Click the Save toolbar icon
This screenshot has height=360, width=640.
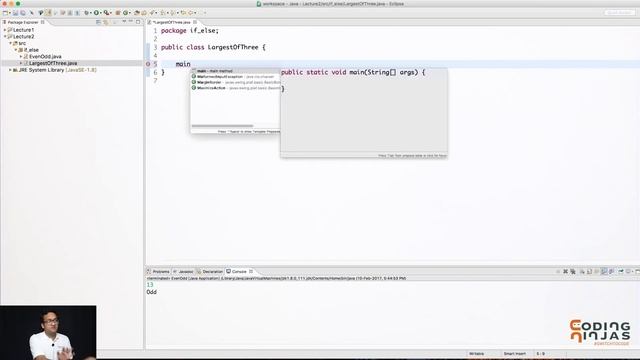tap(16, 13)
